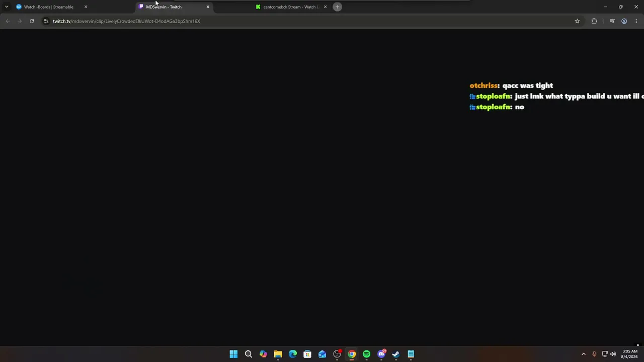Expand the tab search dropdown

(x=7, y=7)
